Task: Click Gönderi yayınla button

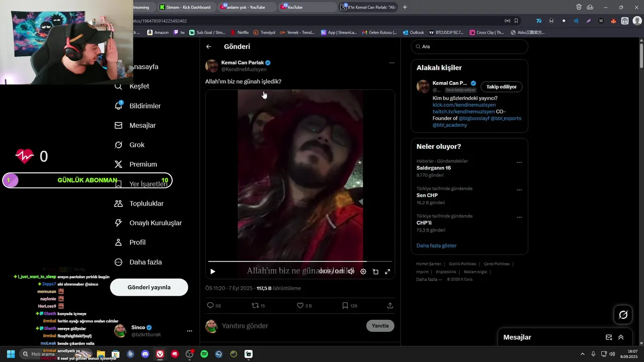Action: [149, 288]
